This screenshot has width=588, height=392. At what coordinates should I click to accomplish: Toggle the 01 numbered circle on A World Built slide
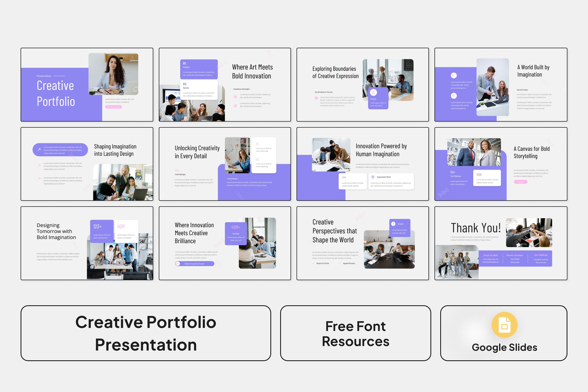[454, 76]
